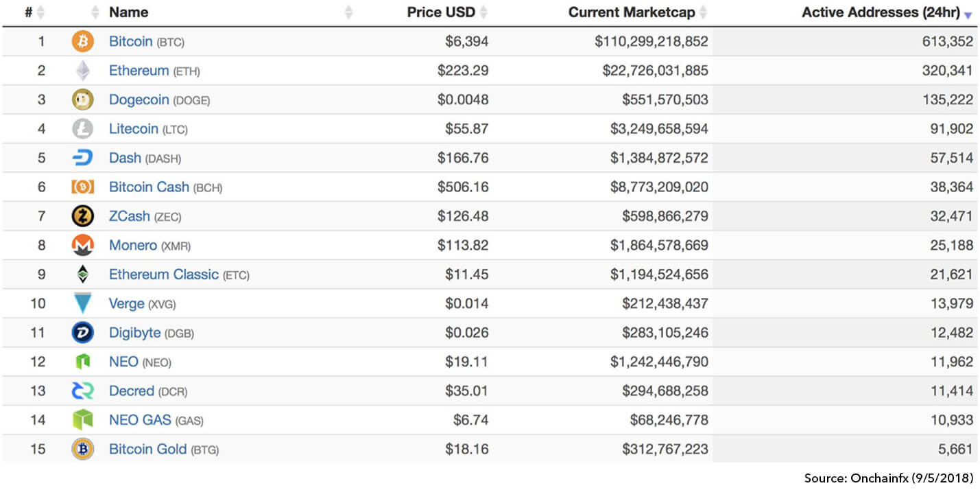Select Dogecoin active addresses 135,222
The height and width of the screenshot is (490, 980).
(x=948, y=100)
